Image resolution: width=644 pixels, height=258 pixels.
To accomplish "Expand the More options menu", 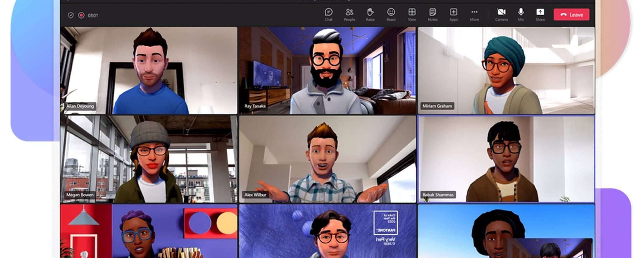I will coord(474,14).
